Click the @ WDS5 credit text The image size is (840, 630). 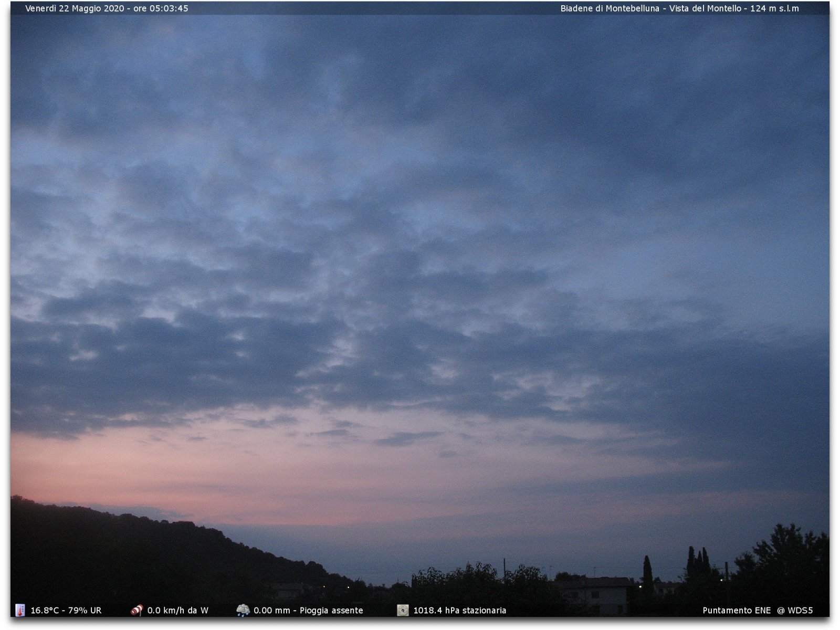point(795,611)
